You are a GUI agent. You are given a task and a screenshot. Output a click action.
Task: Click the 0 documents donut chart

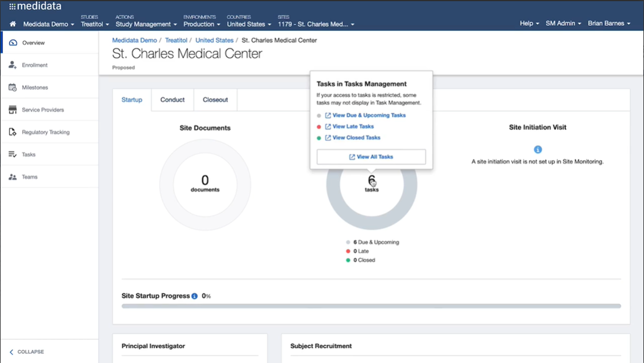click(x=205, y=185)
